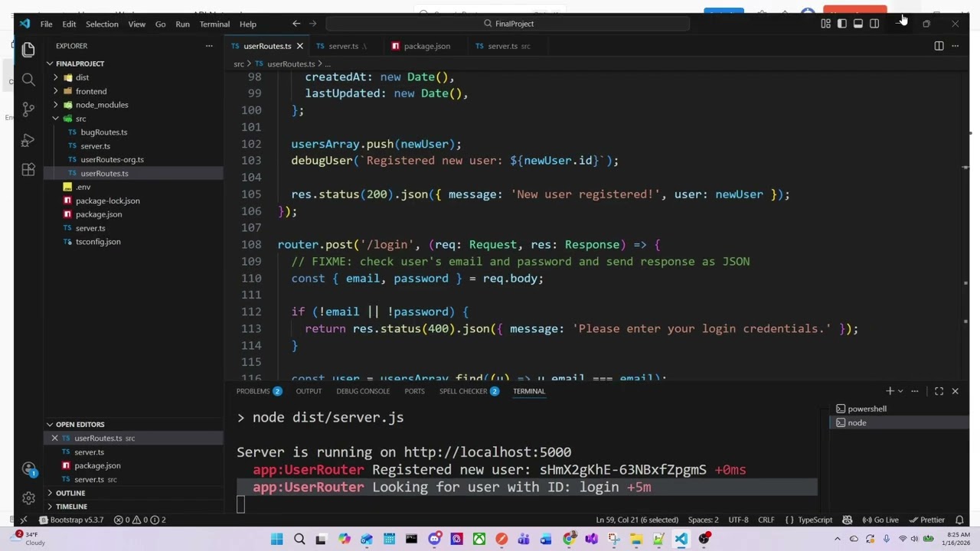Switch to the Spell Checker panel tab

click(x=469, y=391)
